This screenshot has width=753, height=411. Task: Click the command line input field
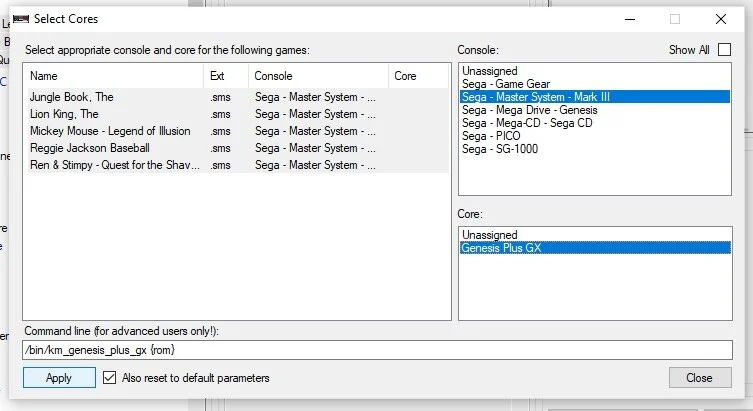(377, 350)
